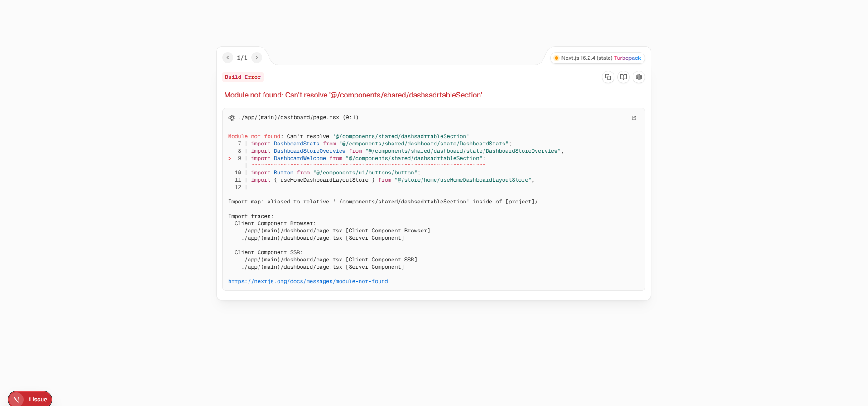This screenshot has width=868, height=406.
Task: Click the import DashboardStoreOverview code line
Action: click(408, 151)
